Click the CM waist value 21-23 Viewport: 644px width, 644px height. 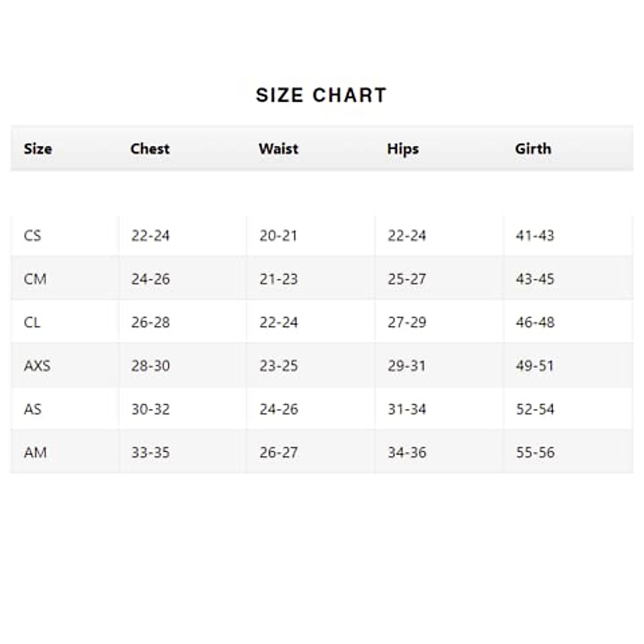tap(279, 279)
